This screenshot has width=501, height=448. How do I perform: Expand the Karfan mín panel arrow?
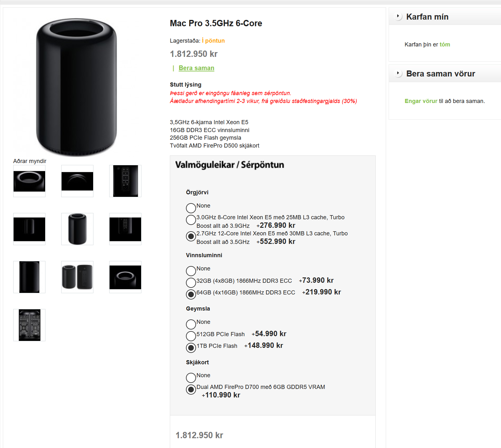pos(398,16)
